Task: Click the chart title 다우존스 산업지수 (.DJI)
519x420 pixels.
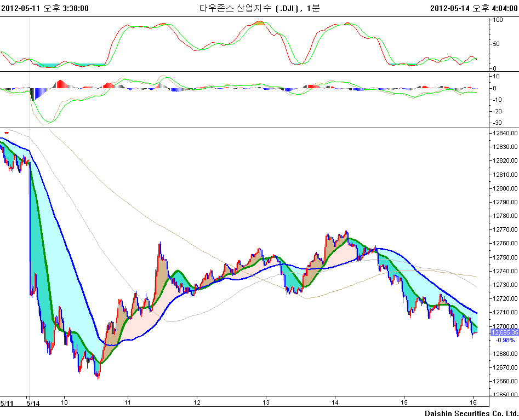Action: (247, 8)
